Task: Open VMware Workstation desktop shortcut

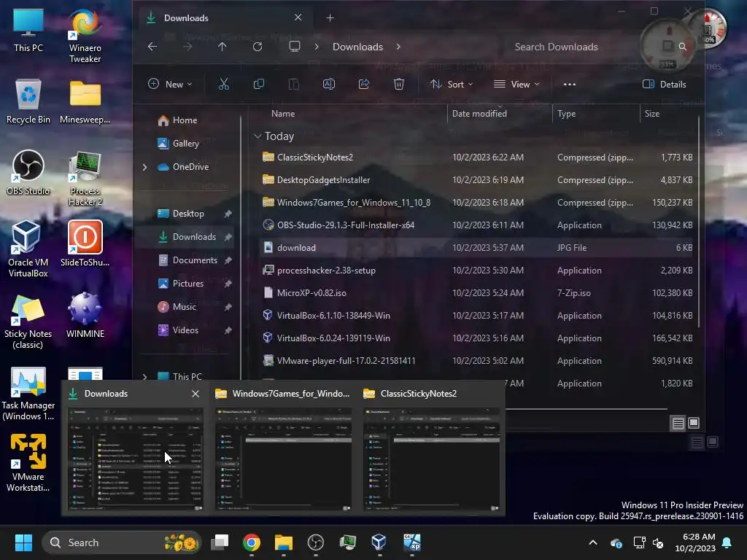Action: (28, 463)
